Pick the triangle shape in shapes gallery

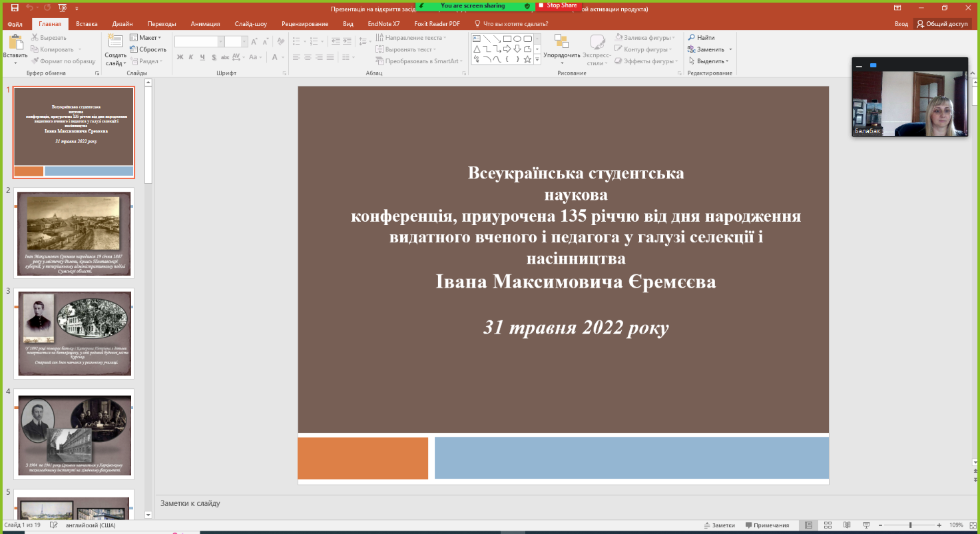477,49
